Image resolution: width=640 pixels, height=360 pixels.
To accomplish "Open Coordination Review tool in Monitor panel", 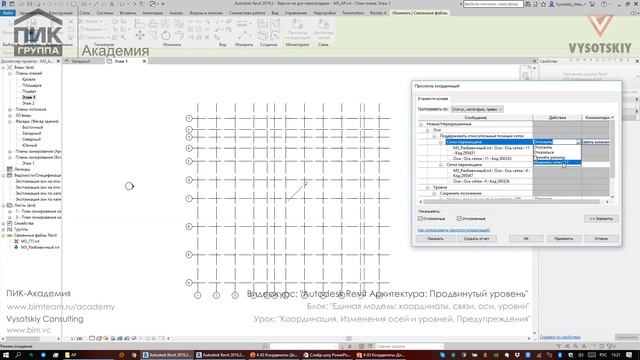I will tap(297, 29).
